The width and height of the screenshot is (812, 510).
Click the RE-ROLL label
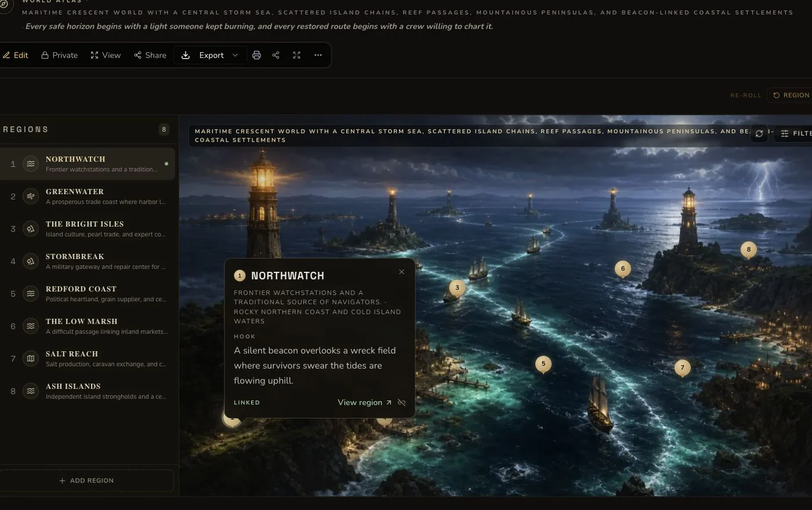[745, 95]
